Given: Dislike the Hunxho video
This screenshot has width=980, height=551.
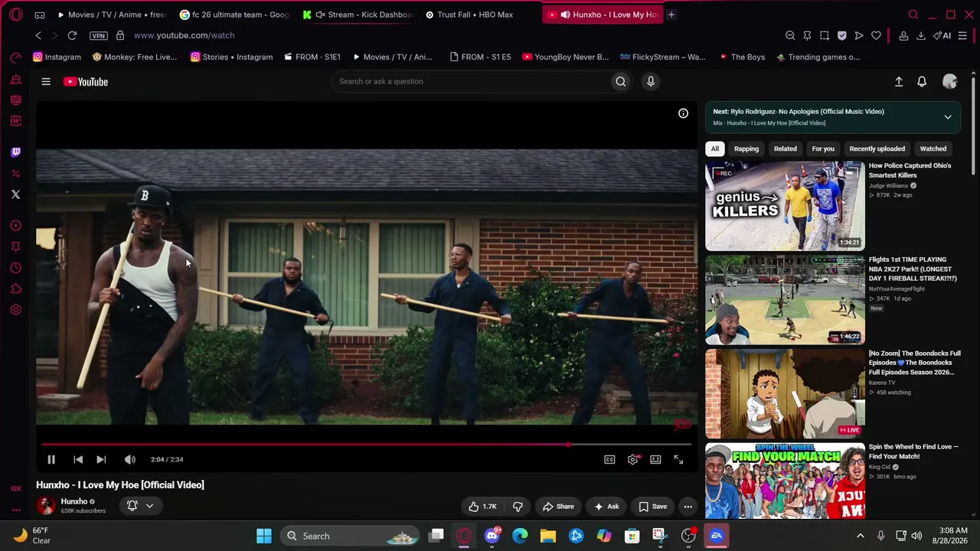Looking at the screenshot, I should [x=518, y=506].
